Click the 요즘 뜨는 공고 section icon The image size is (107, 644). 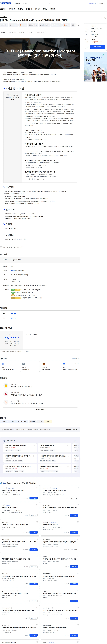[4, 441]
